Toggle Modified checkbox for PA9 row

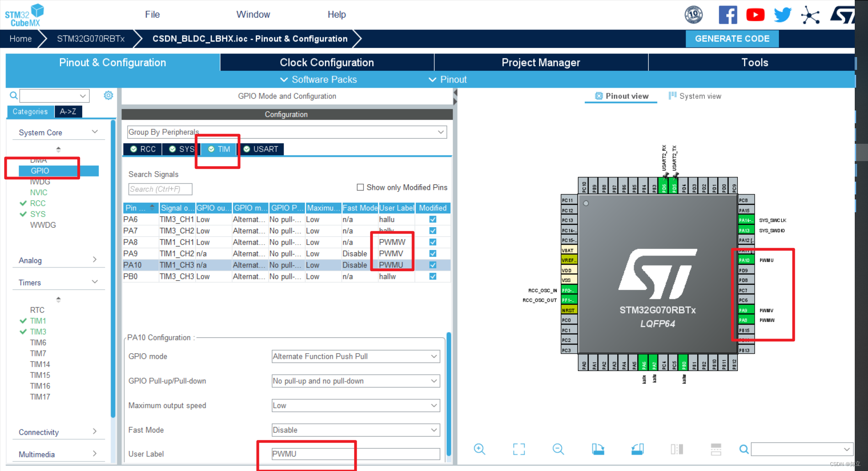[x=433, y=254]
